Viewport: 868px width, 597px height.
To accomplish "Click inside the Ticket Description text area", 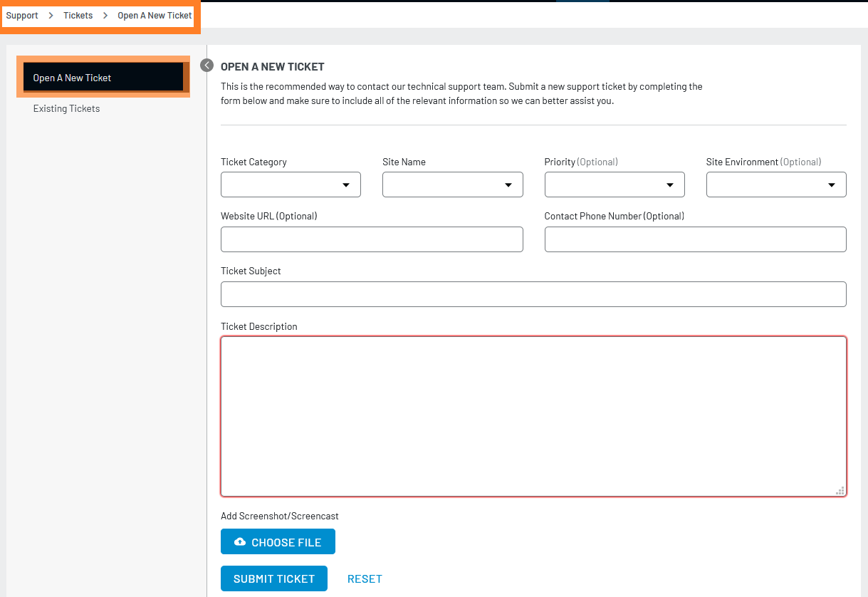I will pos(533,416).
